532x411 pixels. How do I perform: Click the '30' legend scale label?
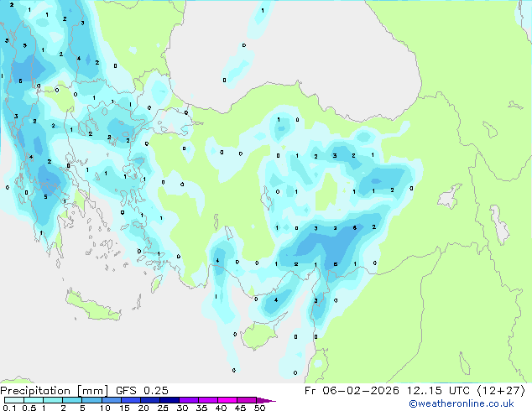coord(183,408)
